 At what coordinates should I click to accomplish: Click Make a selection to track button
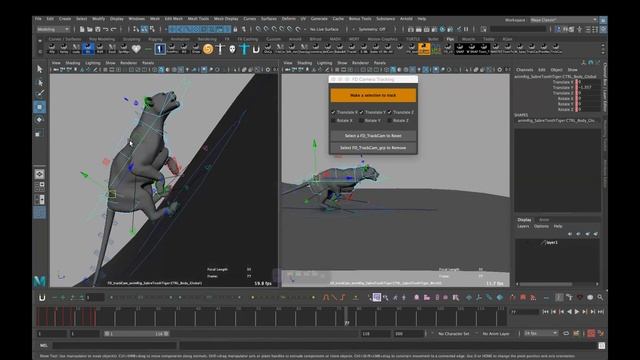(x=373, y=95)
